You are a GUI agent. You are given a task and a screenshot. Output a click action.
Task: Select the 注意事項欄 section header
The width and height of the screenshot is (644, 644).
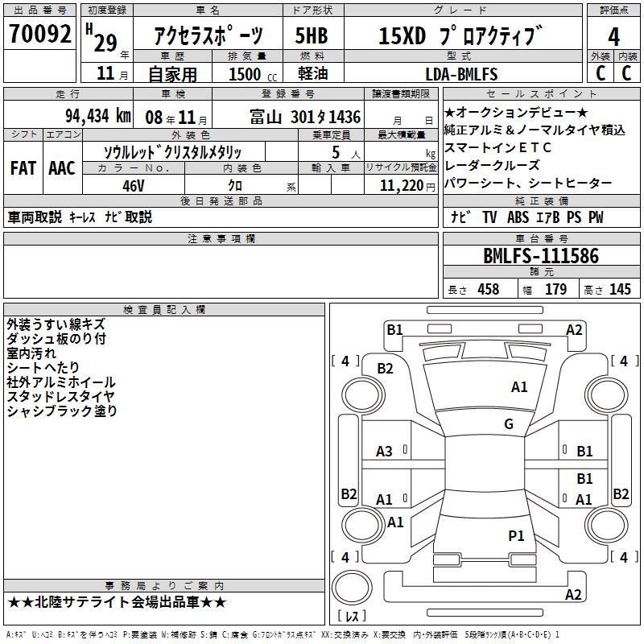point(221,238)
